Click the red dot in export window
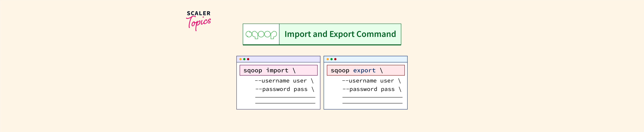The height and width of the screenshot is (132, 644). 335,59
